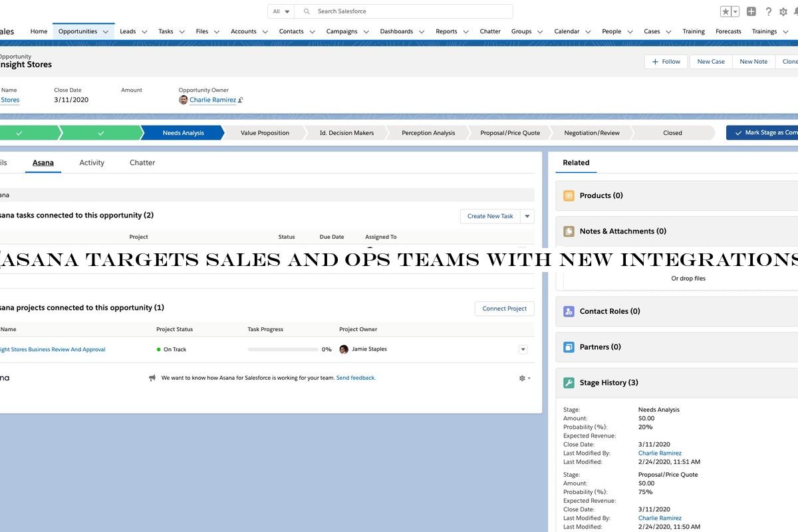
Task: Click the Products related list icon
Action: click(569, 196)
